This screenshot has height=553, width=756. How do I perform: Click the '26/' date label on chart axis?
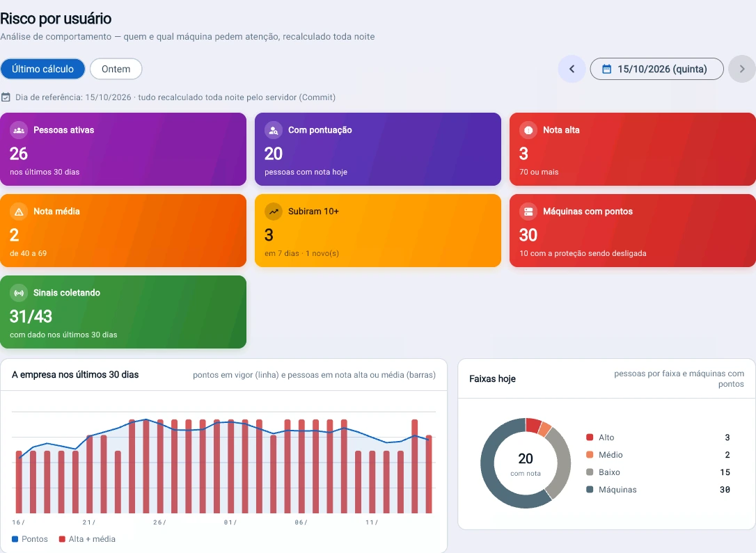(x=159, y=522)
